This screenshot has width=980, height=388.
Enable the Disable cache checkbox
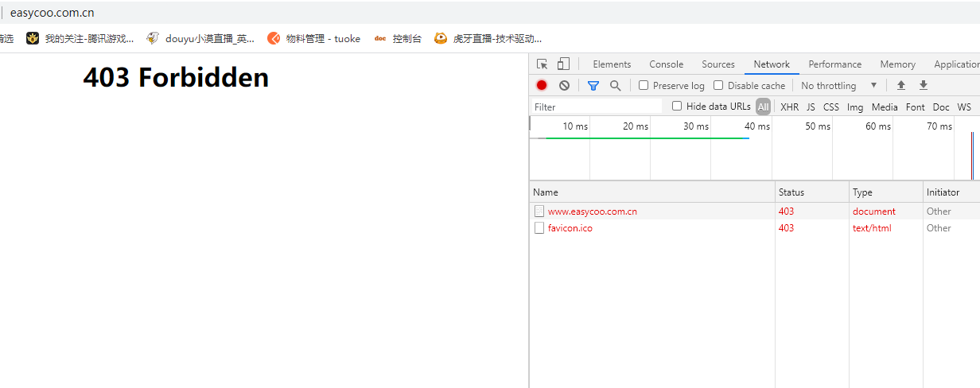tap(718, 85)
